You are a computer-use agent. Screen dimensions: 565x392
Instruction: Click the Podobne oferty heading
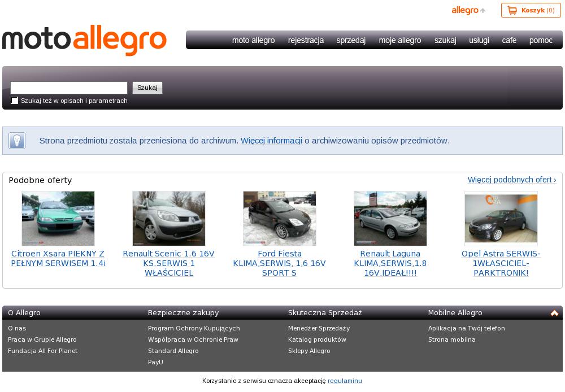point(40,180)
